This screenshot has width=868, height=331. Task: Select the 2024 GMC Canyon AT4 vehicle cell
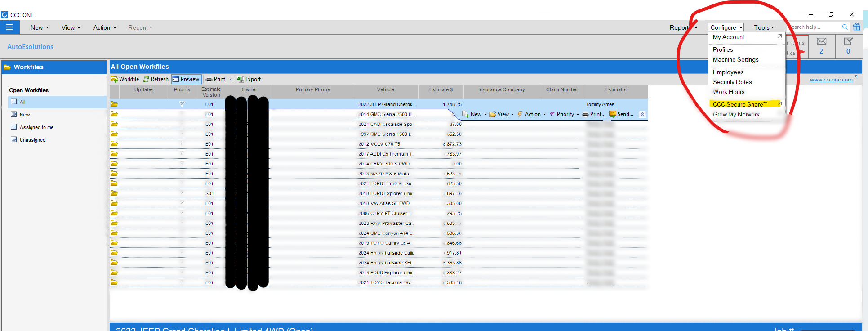click(385, 233)
